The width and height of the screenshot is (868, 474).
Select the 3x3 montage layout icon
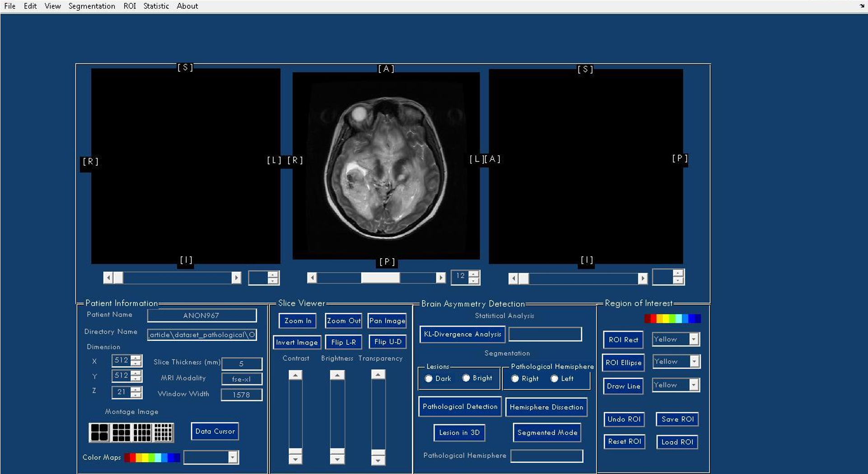coord(121,432)
